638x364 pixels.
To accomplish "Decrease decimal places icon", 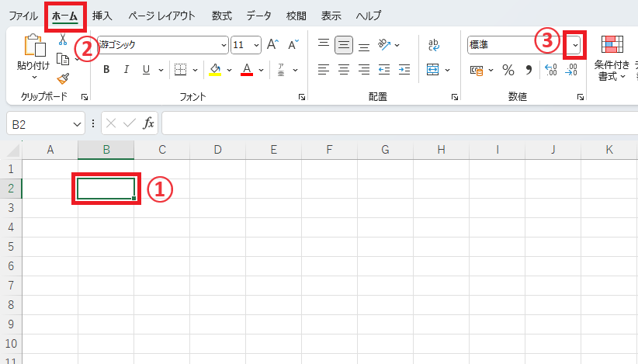I will click(571, 70).
